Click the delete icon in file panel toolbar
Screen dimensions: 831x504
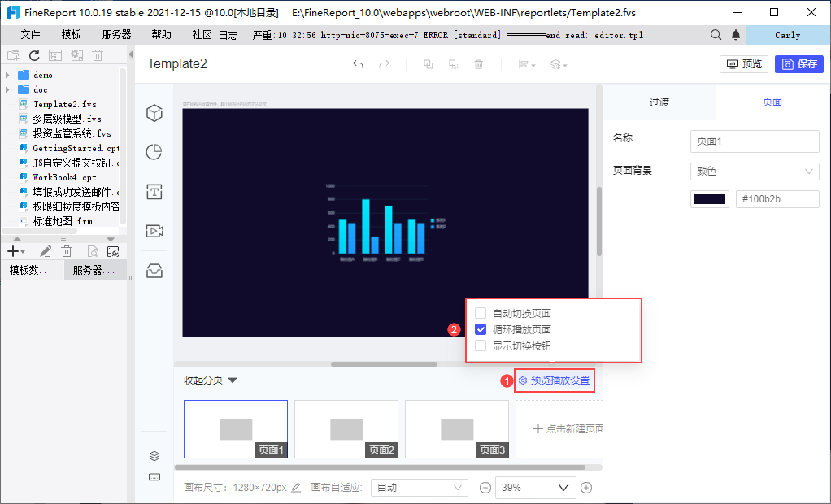tap(98, 55)
